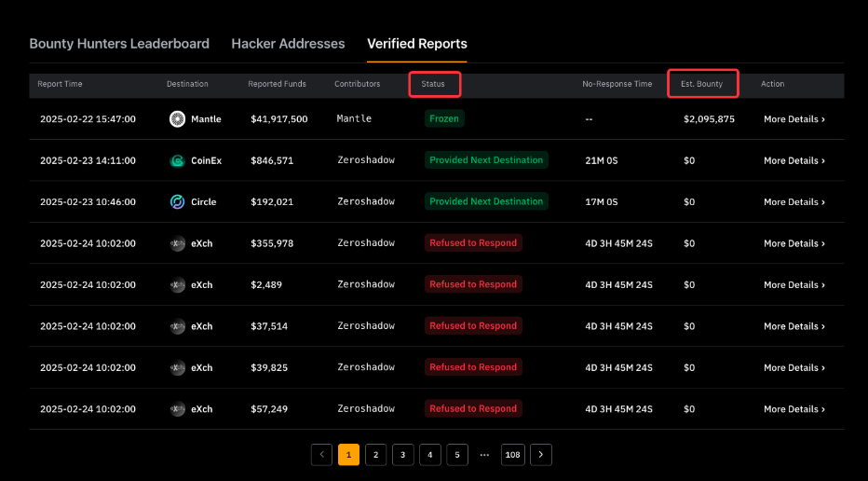The image size is (868, 481).
Task: Click the CoinEx destination logo icon
Action: pos(177,160)
